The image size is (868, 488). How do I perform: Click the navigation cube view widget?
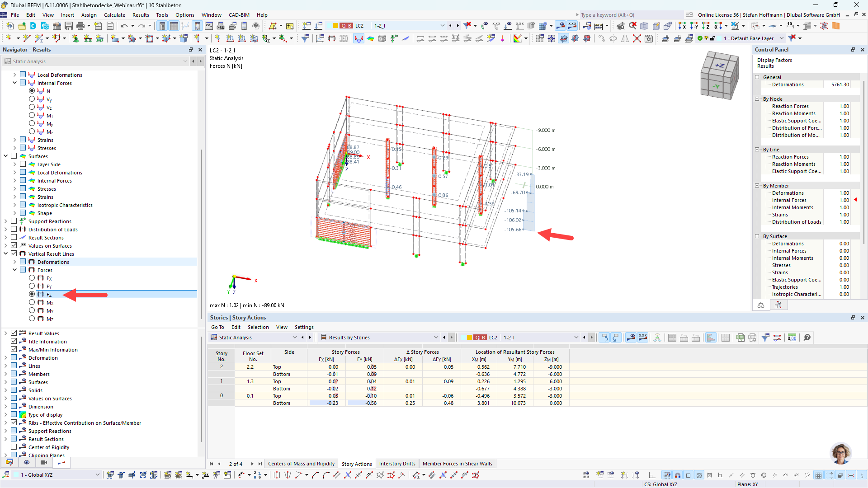click(x=719, y=75)
